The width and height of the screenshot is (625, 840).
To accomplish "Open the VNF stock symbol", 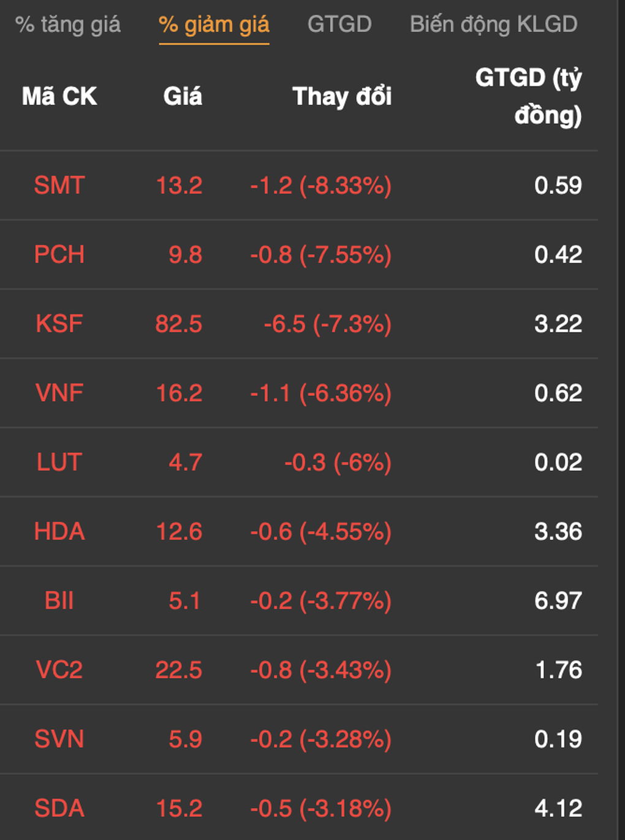I will pos(59,393).
